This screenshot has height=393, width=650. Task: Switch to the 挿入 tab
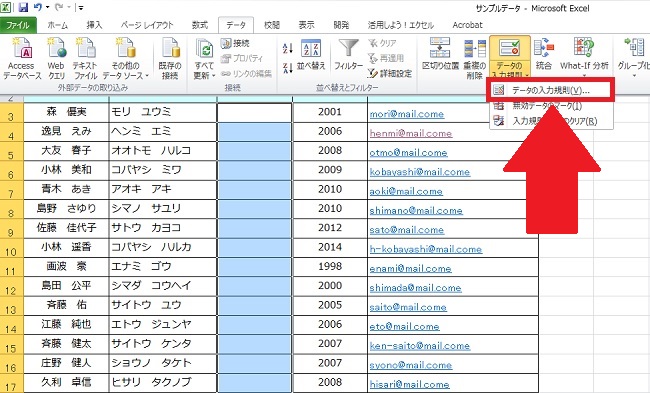click(94, 25)
